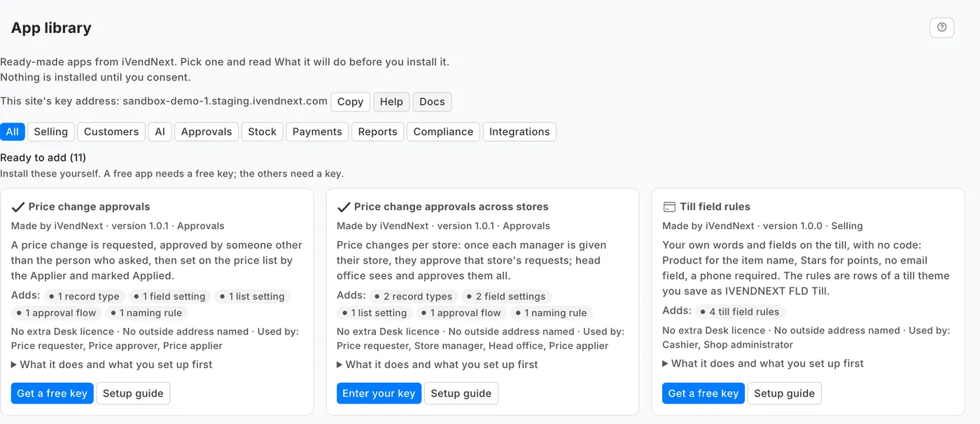Image resolution: width=980 pixels, height=424 pixels.
Task: Get a free key for Till field rules
Action: point(703,393)
